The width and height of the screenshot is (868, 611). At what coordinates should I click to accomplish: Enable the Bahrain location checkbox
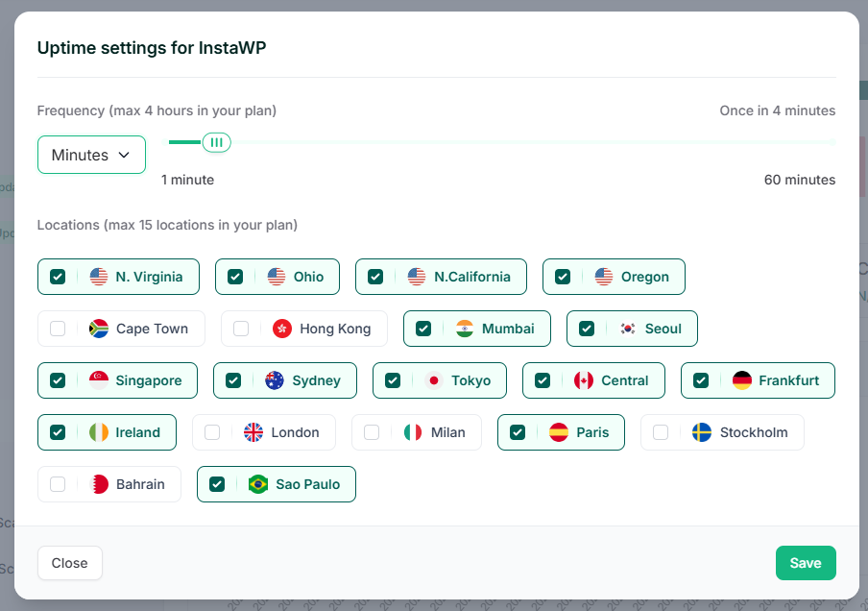click(58, 484)
